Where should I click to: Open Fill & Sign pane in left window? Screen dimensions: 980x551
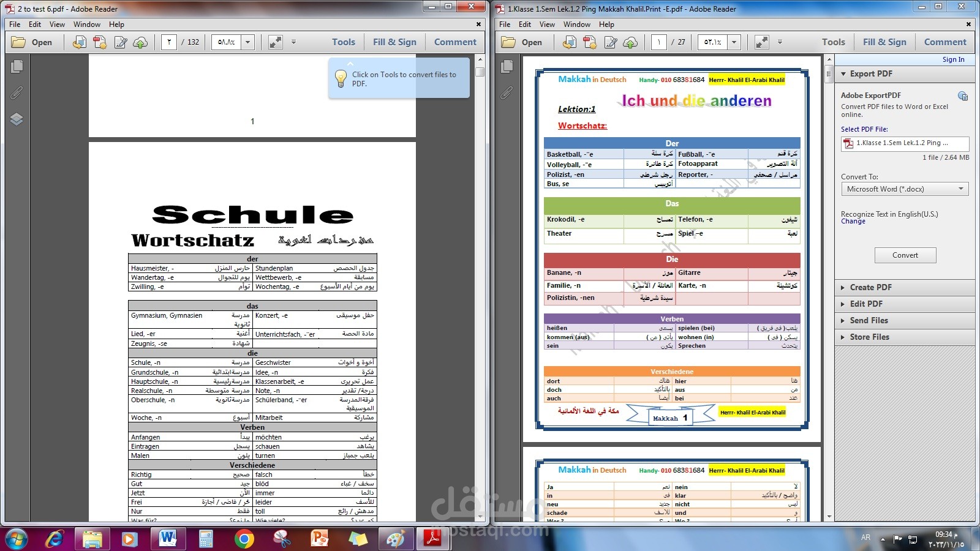click(x=394, y=42)
